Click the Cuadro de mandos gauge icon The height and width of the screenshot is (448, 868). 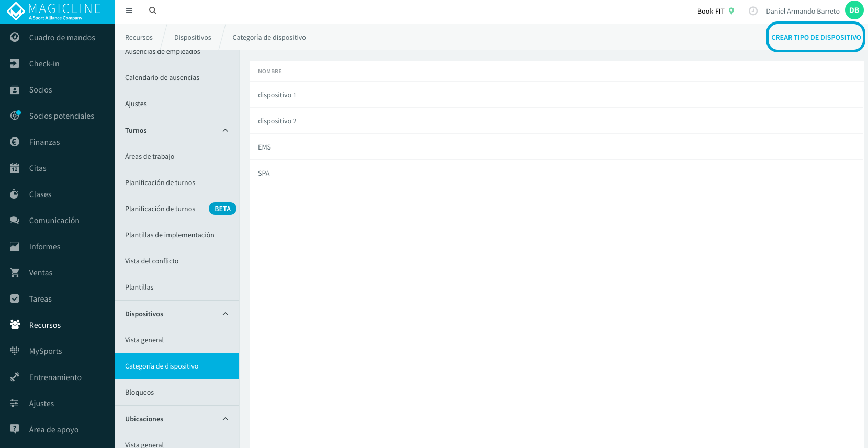point(15,37)
